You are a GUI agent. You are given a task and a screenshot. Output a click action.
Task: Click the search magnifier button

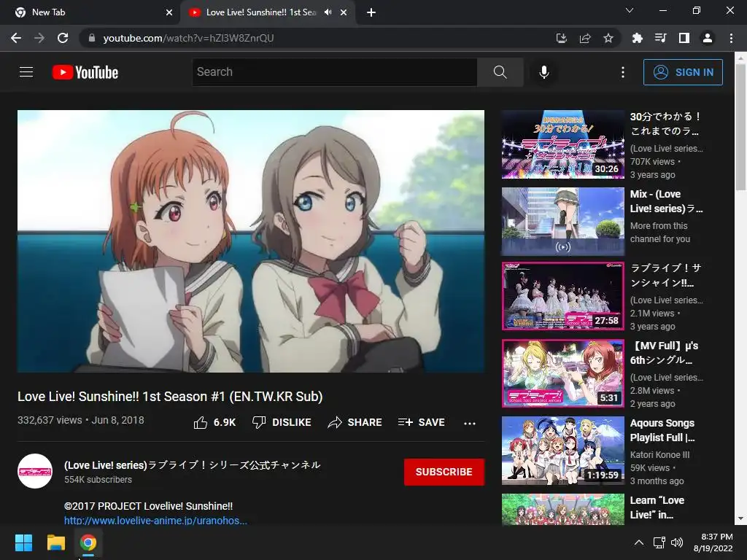click(x=500, y=72)
